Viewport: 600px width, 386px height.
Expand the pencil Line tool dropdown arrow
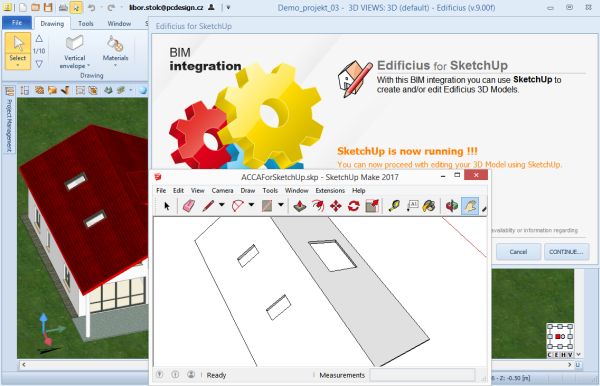[222, 205]
